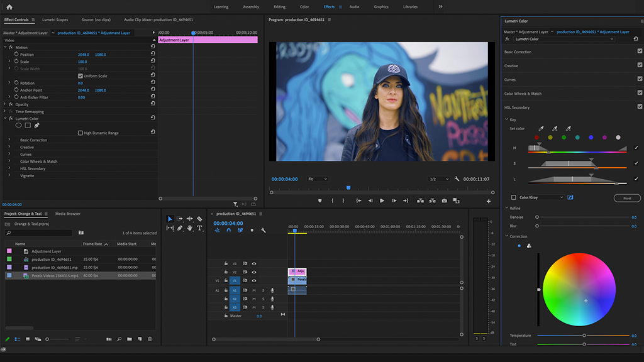This screenshot has height=362, width=644.
Task: Toggle Snap in the timeline panel
Action: click(229, 231)
